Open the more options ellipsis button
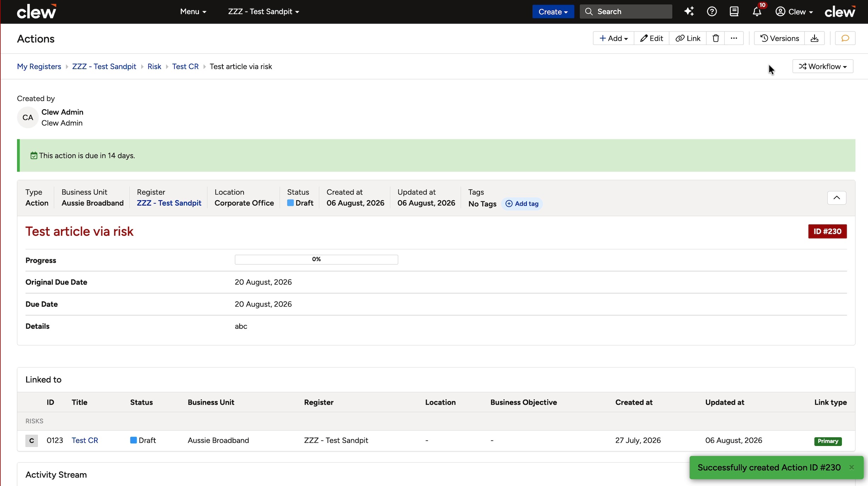The image size is (868, 486). click(x=734, y=38)
